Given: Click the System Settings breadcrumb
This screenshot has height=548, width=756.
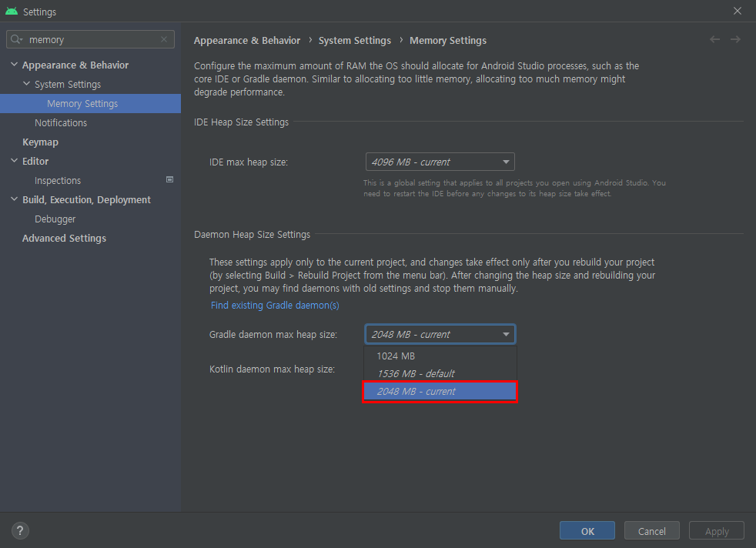Looking at the screenshot, I should click(x=354, y=41).
